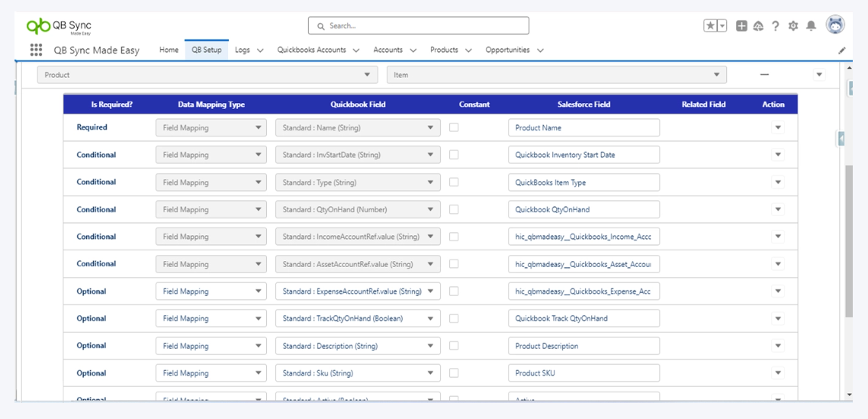Expand ExpenseAccountRef.value Quickbook Field dropdown
Viewport: 868px width, 419px height.
tap(358, 292)
